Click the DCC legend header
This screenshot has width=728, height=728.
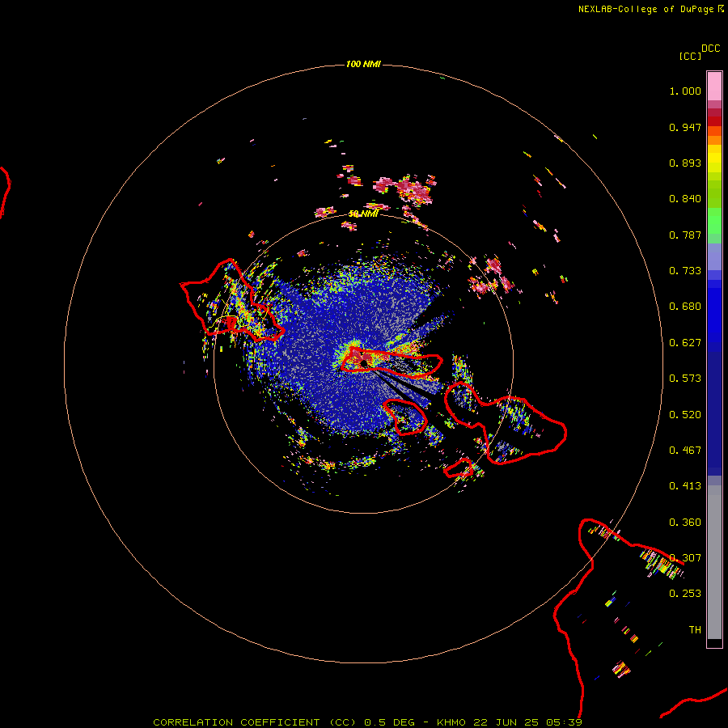[710, 49]
